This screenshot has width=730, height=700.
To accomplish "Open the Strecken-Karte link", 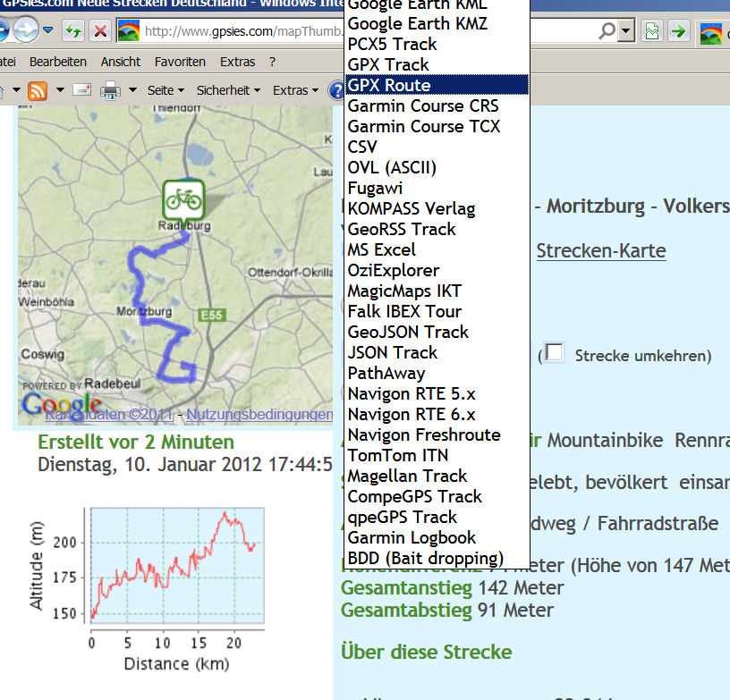I will 601,251.
